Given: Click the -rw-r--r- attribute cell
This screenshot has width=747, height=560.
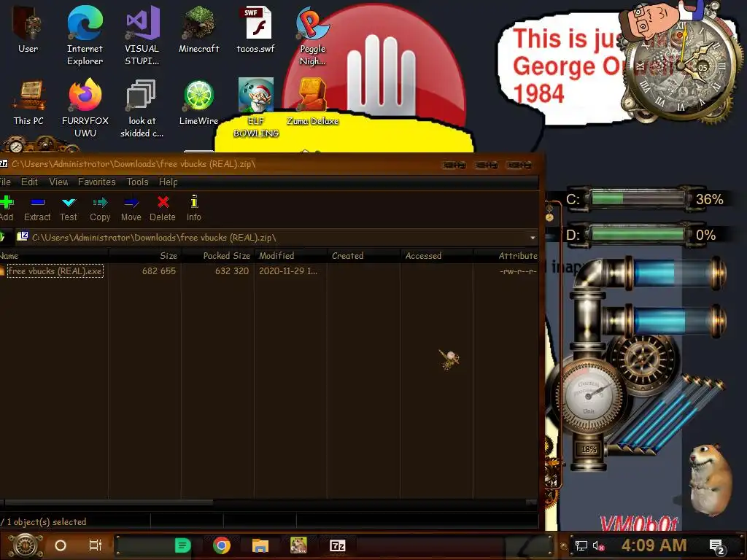Looking at the screenshot, I should (518, 271).
